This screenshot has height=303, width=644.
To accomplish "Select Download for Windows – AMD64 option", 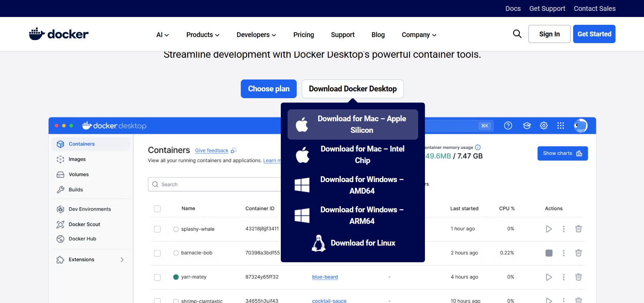I will coord(353,185).
